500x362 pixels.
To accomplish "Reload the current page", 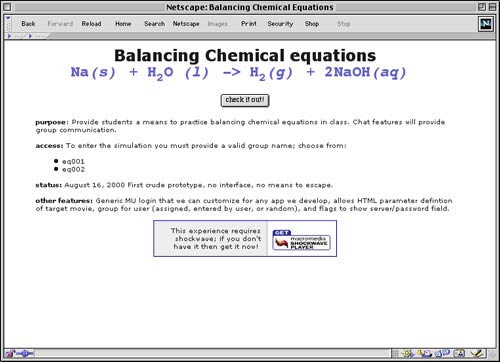I will pyautogui.click(x=91, y=24).
